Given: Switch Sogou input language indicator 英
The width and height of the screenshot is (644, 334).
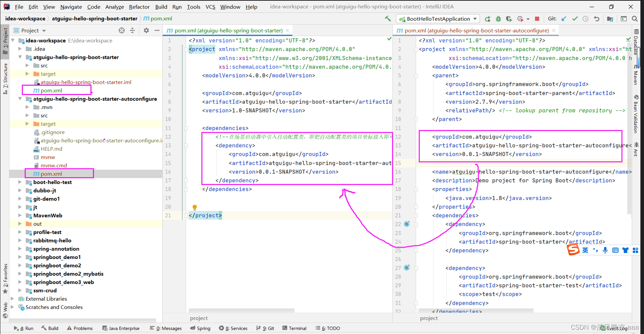Looking at the screenshot, I should 585,250.
